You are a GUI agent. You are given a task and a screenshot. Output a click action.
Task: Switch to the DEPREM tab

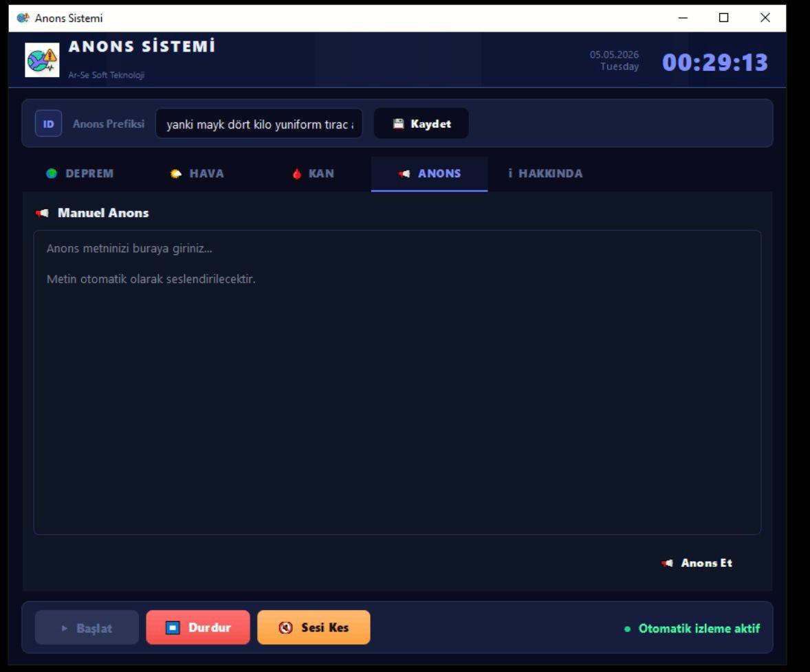[x=80, y=174]
